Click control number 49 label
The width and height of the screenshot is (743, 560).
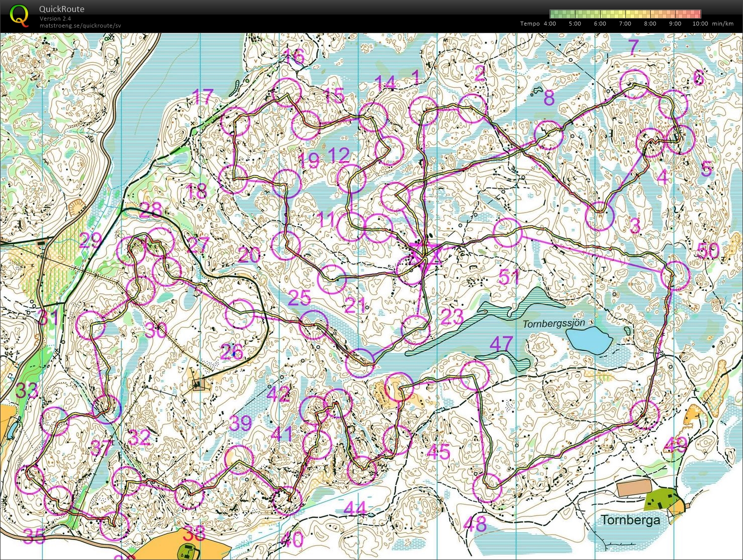pyautogui.click(x=675, y=445)
